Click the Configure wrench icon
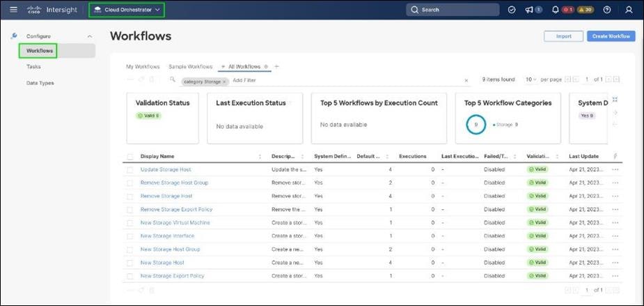 pos(13,36)
